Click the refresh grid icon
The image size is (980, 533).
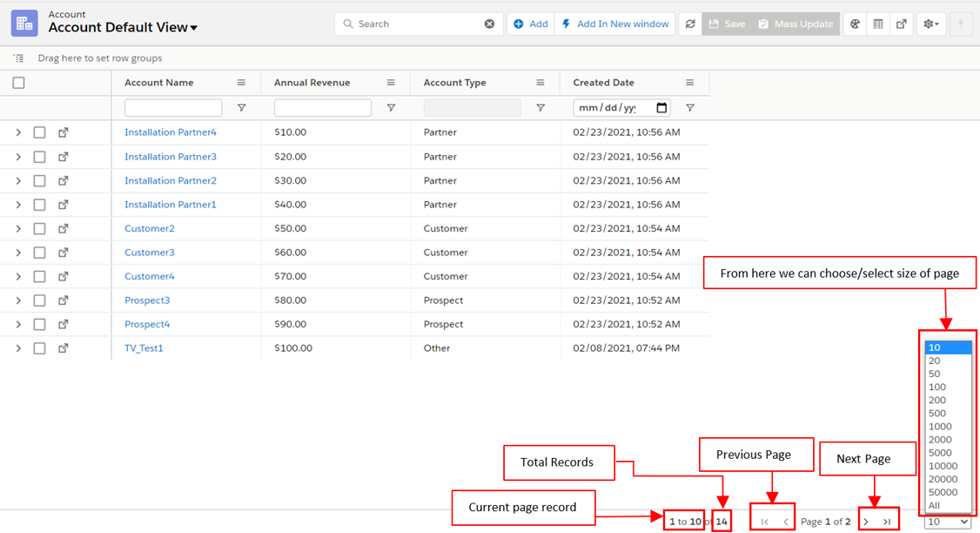pyautogui.click(x=690, y=24)
